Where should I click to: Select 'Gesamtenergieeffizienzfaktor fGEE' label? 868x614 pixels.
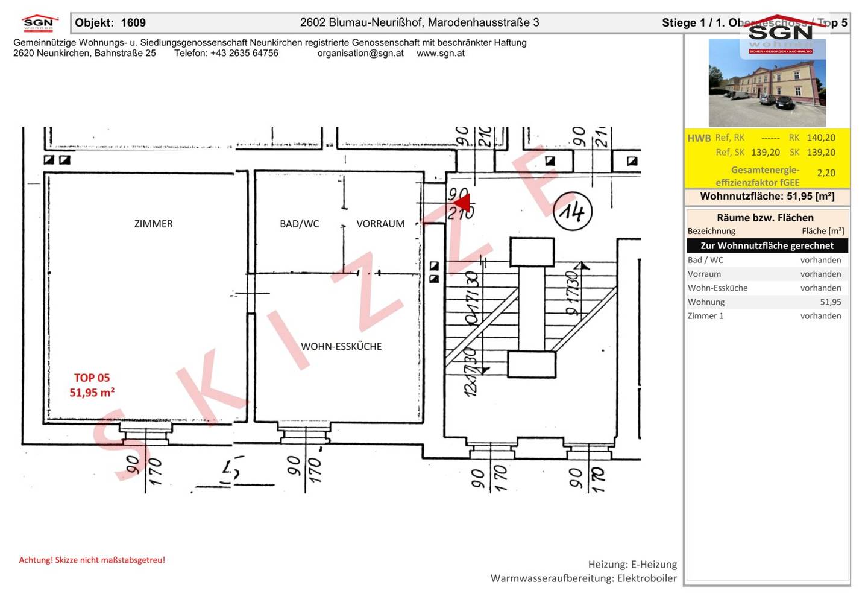(x=758, y=176)
